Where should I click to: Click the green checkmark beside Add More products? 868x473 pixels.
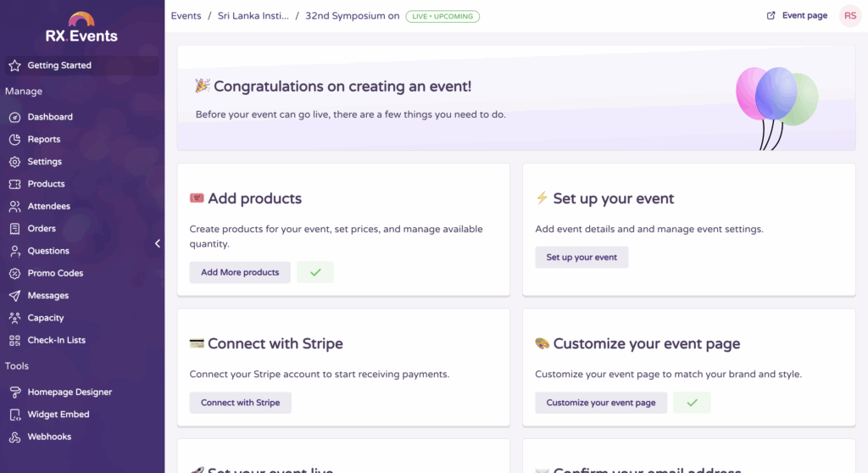click(315, 272)
